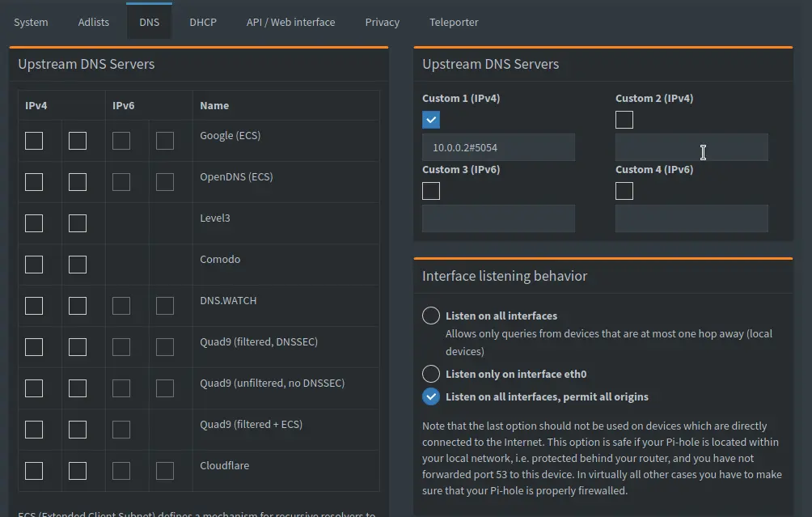
Task: Click the Custom 1 field containing 10.0.0.2#5054
Action: 498,147
